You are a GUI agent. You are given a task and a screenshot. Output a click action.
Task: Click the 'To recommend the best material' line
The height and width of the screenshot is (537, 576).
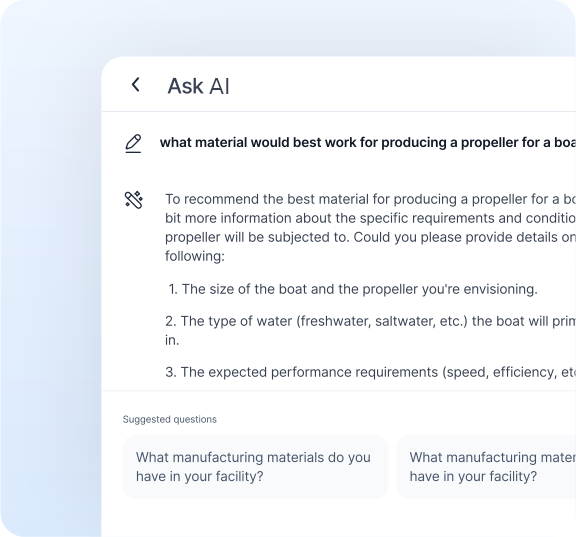pos(370,199)
